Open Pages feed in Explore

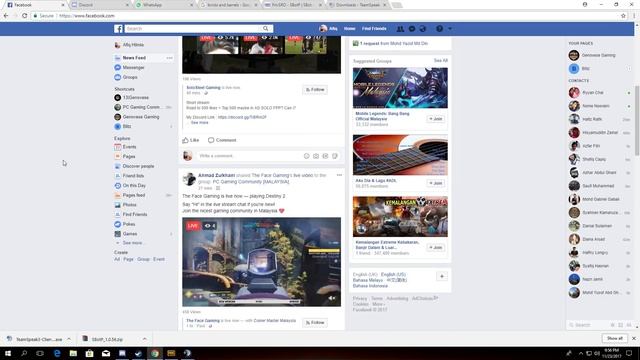tap(134, 195)
